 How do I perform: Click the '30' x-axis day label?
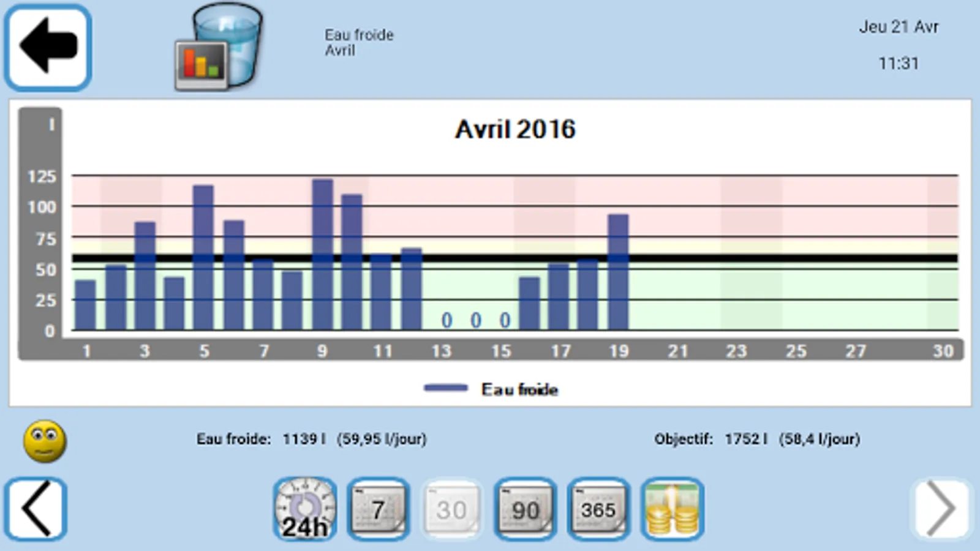943,351
